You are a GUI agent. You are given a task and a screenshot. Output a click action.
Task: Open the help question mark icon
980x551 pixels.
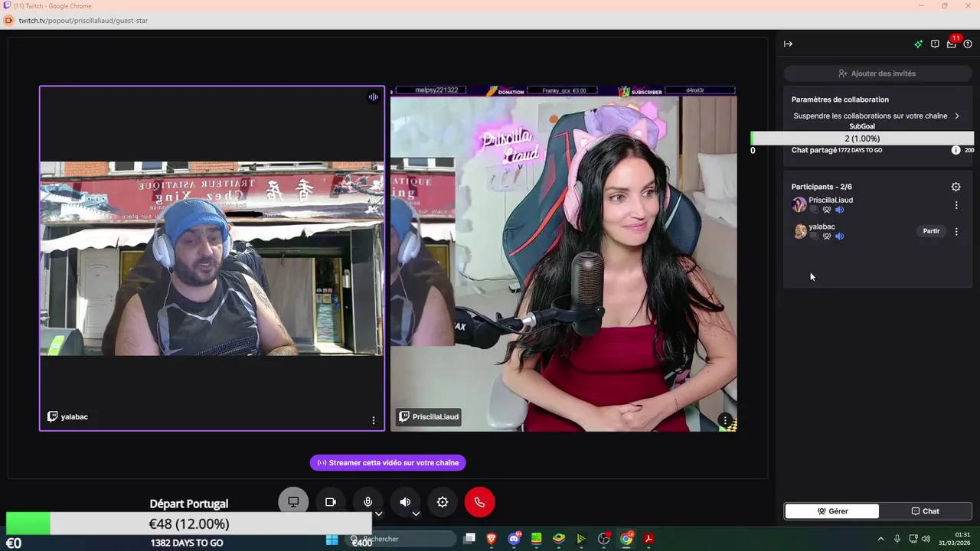pyautogui.click(x=968, y=44)
